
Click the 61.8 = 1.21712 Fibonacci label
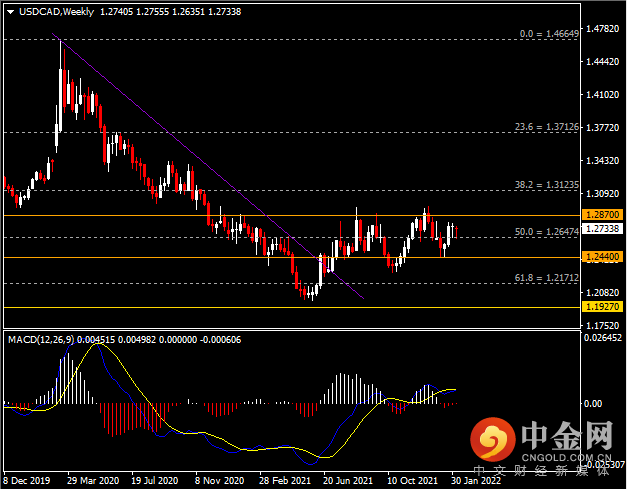point(546,276)
